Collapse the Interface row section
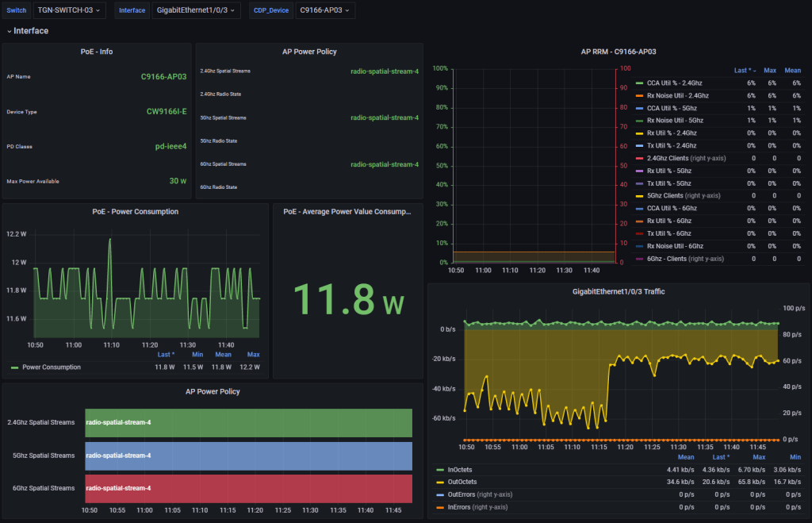 [x=27, y=31]
